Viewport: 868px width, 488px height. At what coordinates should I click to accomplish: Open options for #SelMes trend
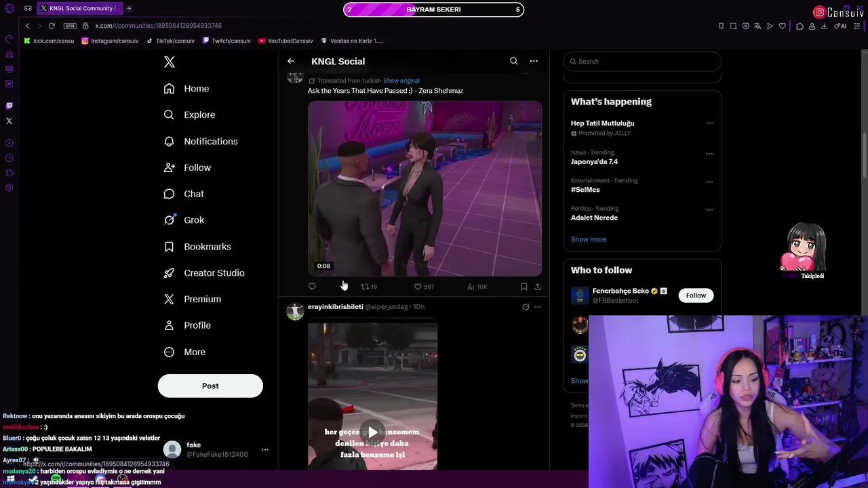click(709, 182)
